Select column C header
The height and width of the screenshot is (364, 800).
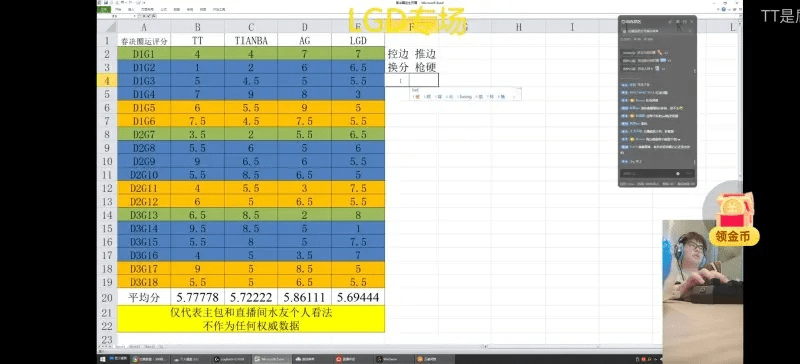pos(251,27)
